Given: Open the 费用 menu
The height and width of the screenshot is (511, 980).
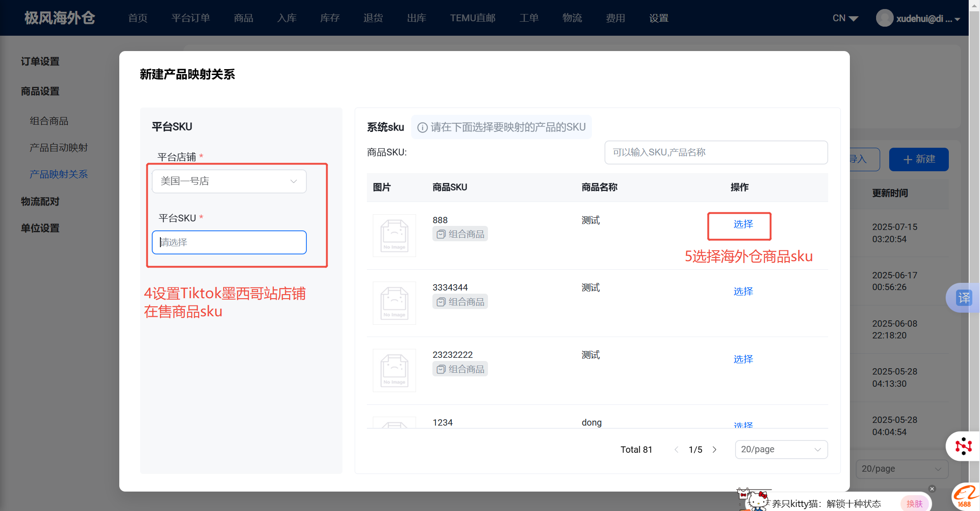Looking at the screenshot, I should tap(615, 18).
